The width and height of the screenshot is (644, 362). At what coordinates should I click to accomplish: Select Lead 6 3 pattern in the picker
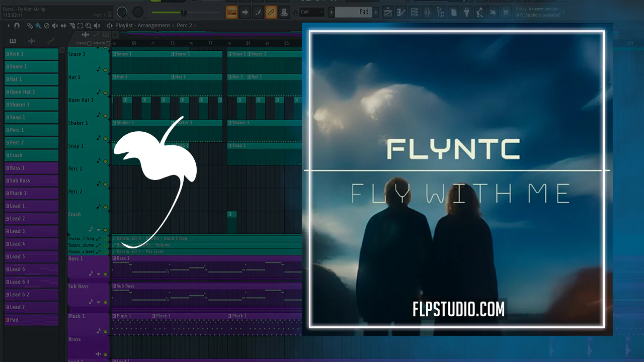[32, 282]
